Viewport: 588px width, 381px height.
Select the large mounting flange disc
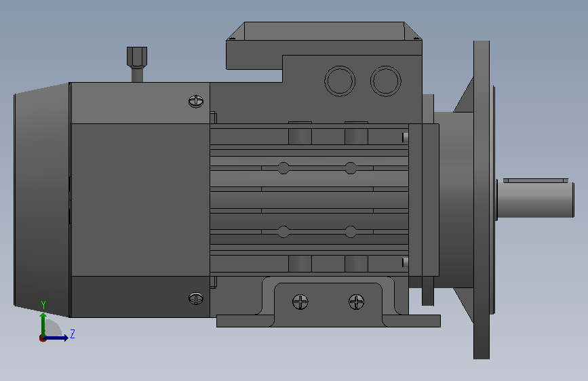point(482,200)
